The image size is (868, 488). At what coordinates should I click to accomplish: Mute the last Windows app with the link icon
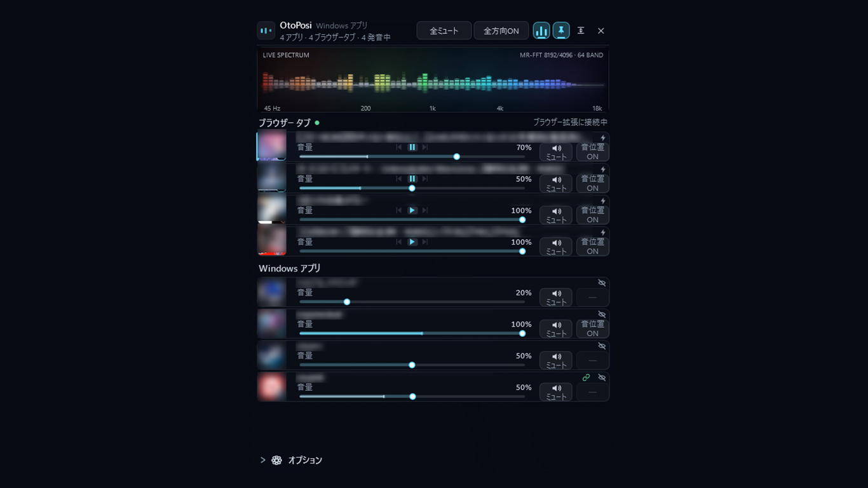point(556,391)
